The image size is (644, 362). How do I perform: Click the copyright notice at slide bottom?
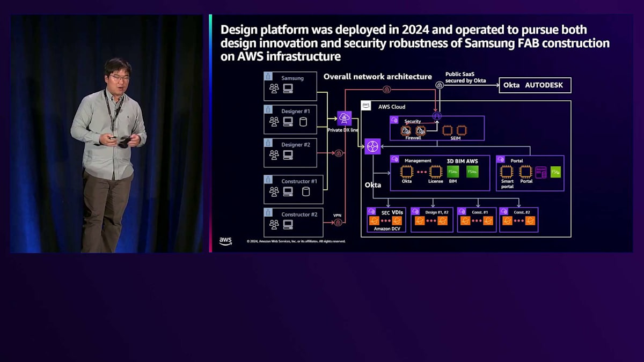(x=296, y=241)
